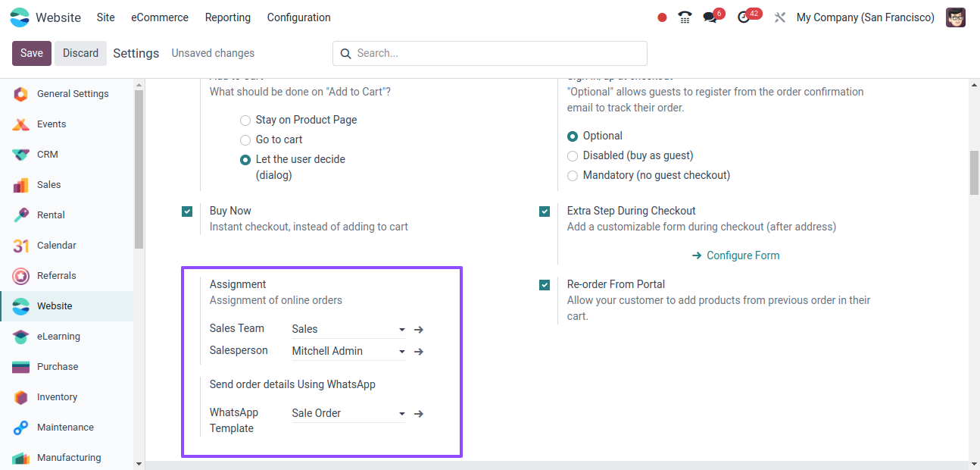This screenshot has height=470, width=980.
Task: Click the Purchase sidebar label
Action: (58, 367)
